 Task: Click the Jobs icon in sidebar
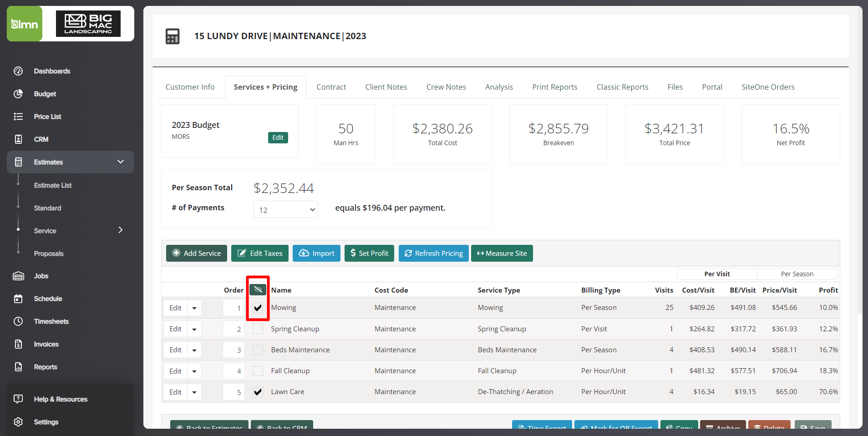point(18,276)
